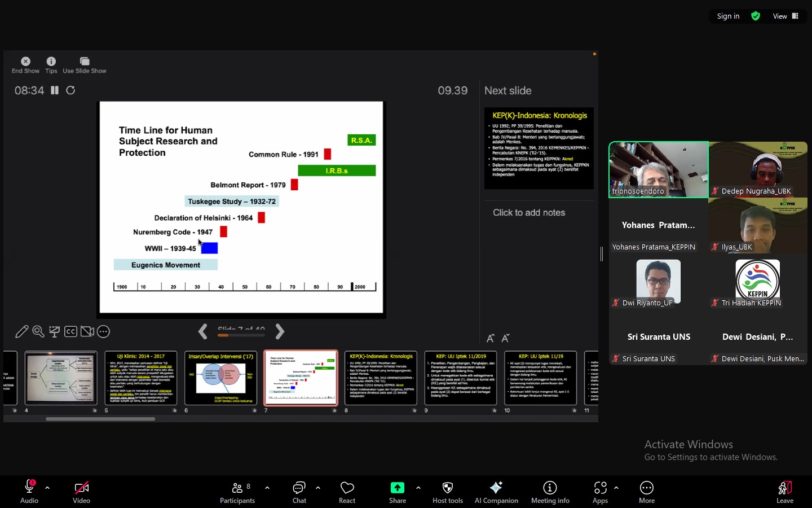
Task: Select slide 4 thumbnail
Action: (x=61, y=378)
